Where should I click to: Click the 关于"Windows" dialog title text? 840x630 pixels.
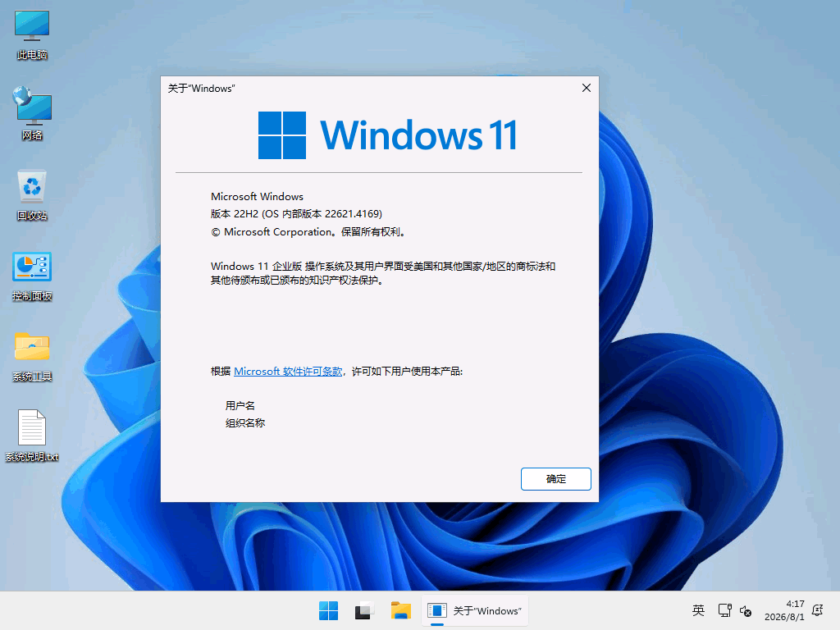point(202,89)
